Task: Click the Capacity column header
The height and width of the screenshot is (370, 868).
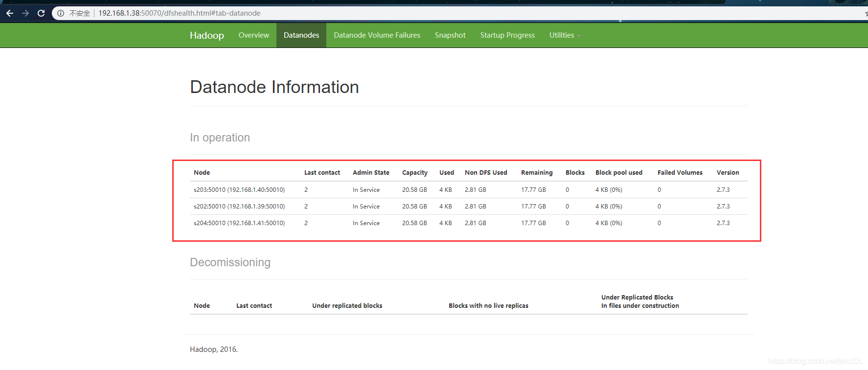Action: tap(415, 173)
